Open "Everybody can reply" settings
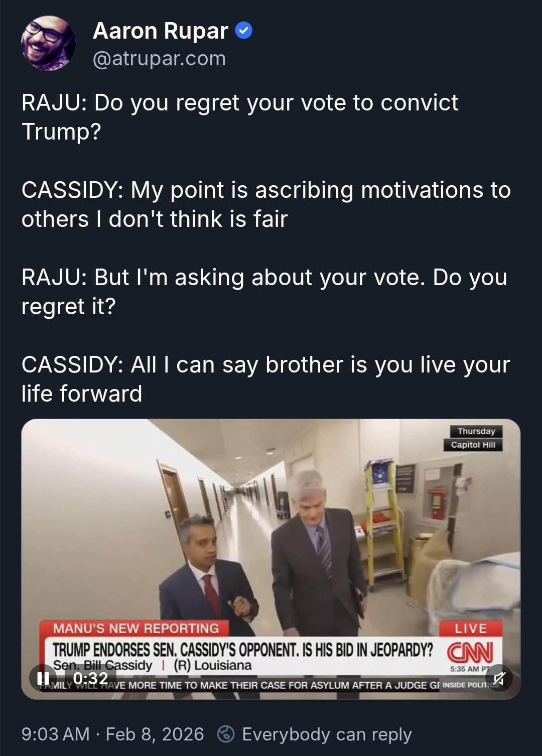This screenshot has height=756, width=542. click(x=327, y=734)
